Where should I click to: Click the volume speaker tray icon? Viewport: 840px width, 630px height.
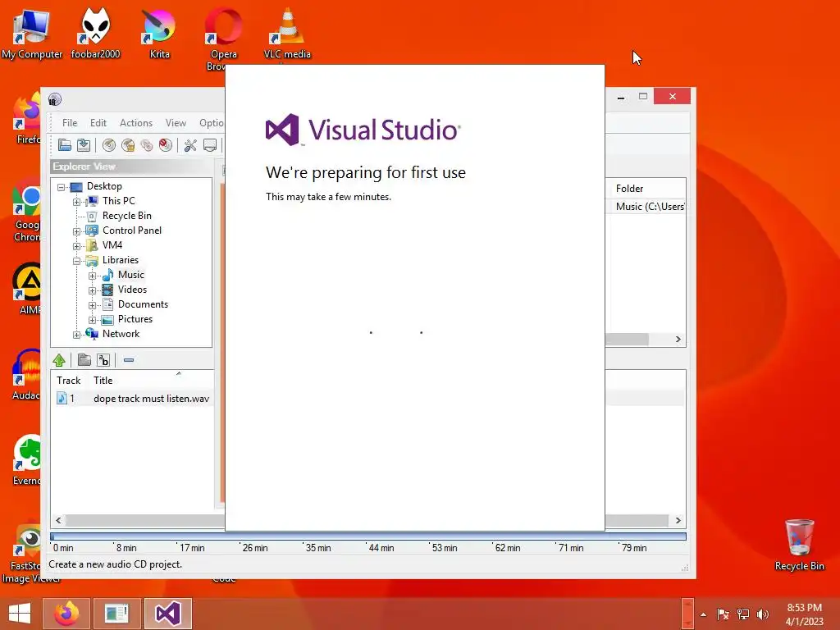[x=763, y=614]
